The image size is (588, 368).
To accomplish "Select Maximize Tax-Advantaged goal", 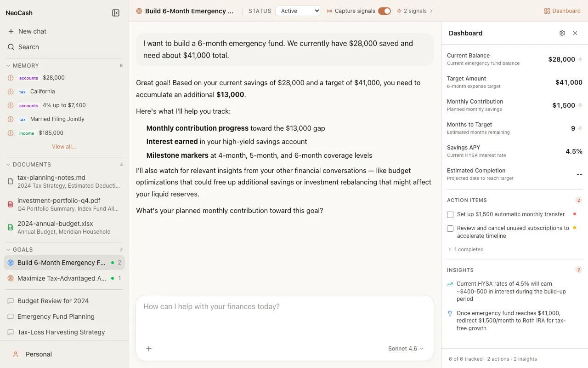I will point(64,278).
